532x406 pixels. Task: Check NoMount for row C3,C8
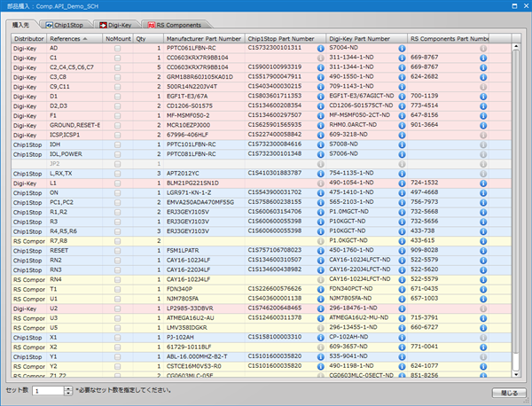point(117,77)
